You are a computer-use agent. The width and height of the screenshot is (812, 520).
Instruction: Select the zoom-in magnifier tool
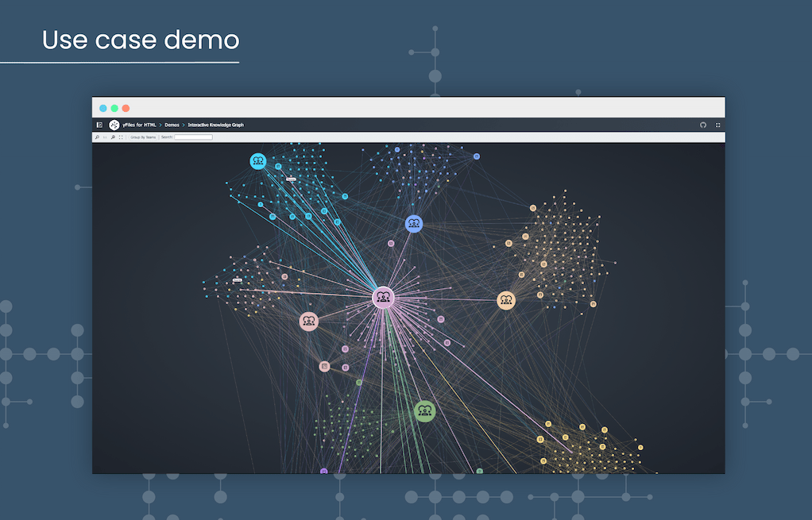tap(97, 137)
